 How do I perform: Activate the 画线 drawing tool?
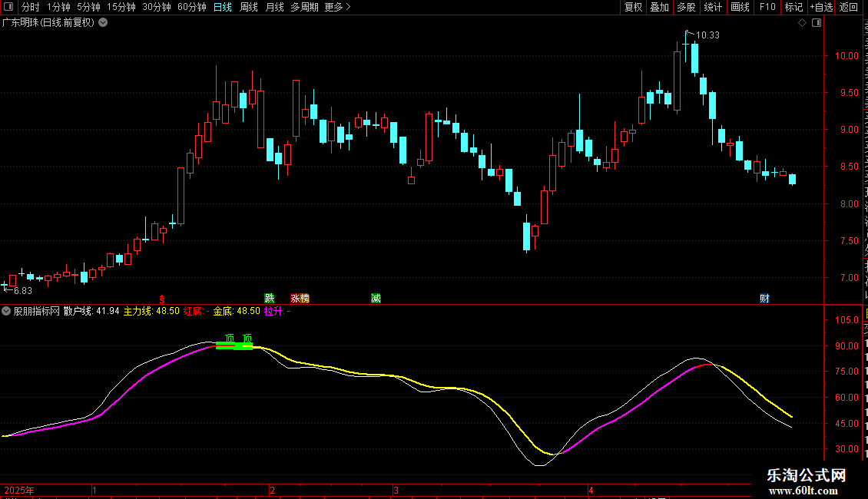pyautogui.click(x=740, y=7)
